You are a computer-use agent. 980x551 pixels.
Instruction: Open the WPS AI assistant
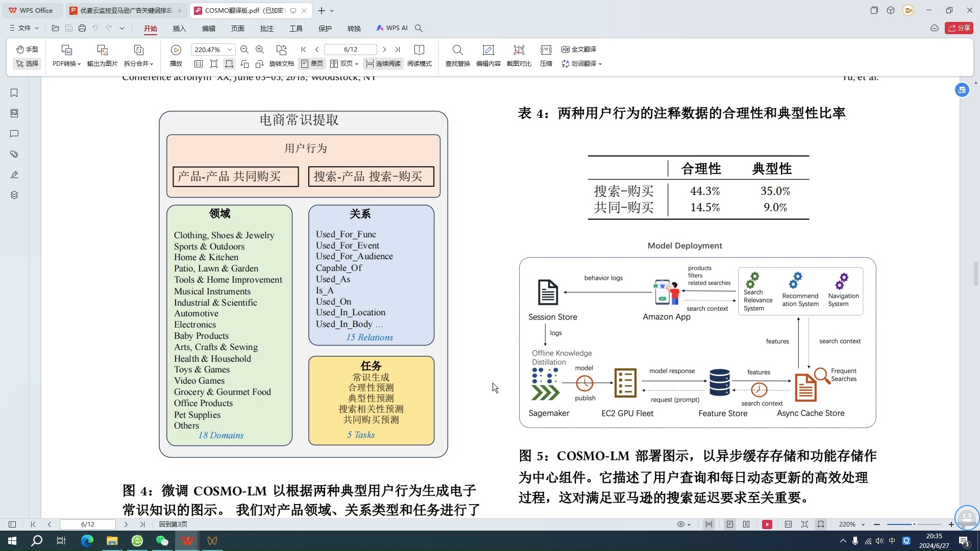(x=392, y=28)
